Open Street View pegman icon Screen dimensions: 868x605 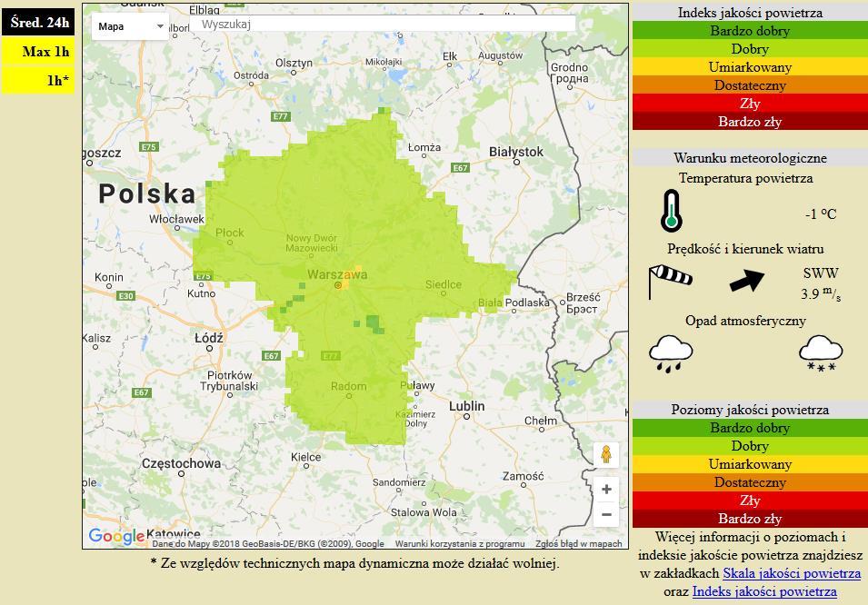(x=606, y=454)
